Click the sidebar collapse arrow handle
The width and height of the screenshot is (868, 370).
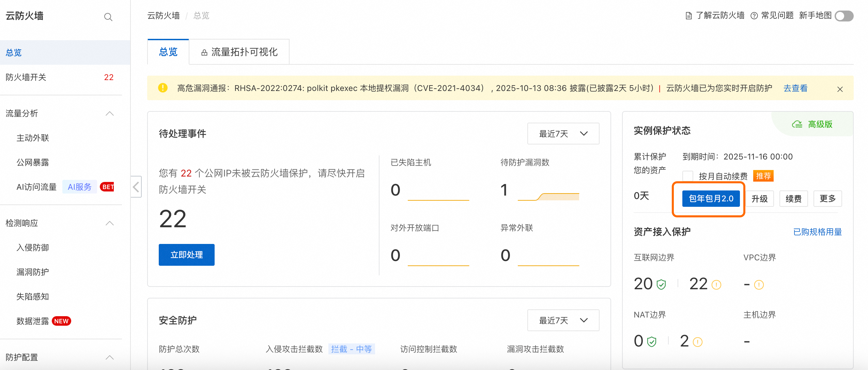point(136,187)
